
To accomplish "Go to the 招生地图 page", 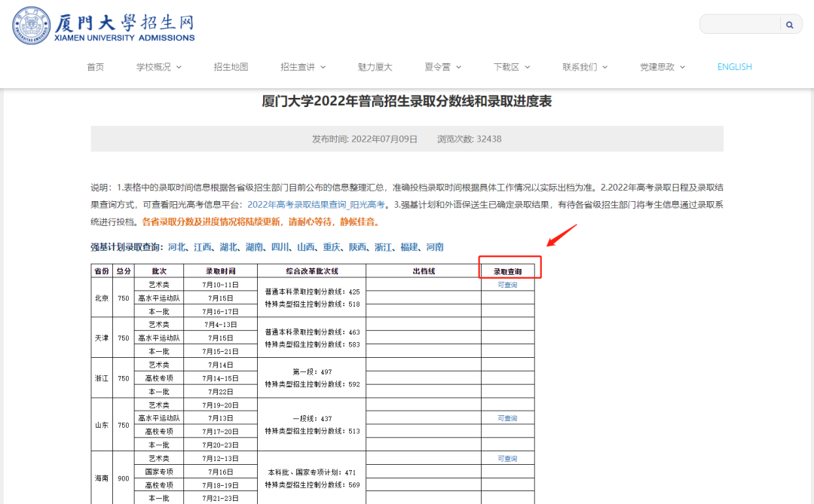I will coord(231,67).
